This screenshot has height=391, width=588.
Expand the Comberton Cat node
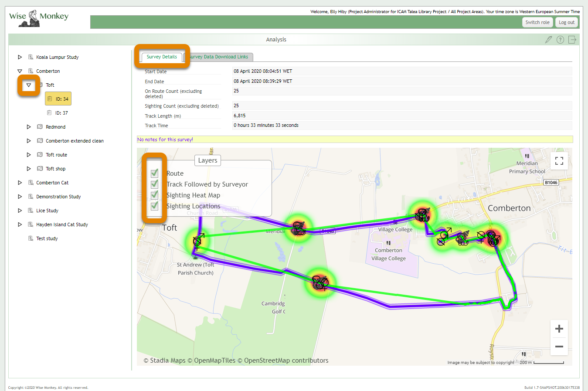pyautogui.click(x=20, y=183)
